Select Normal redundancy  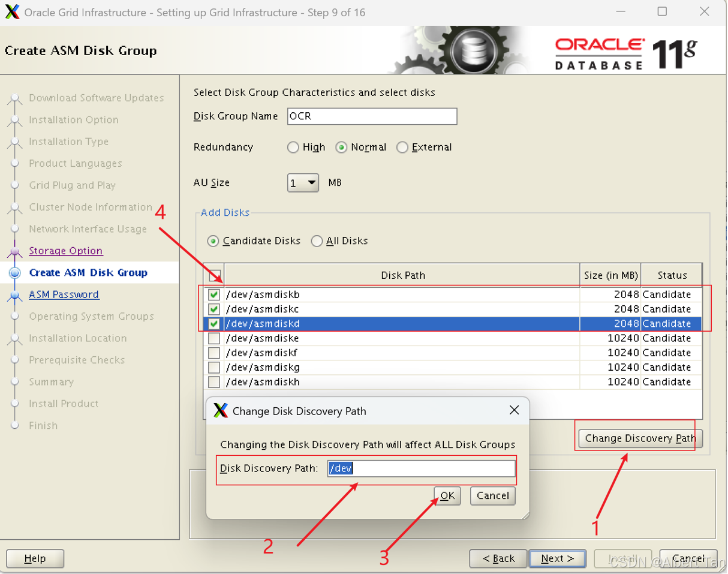coord(341,148)
